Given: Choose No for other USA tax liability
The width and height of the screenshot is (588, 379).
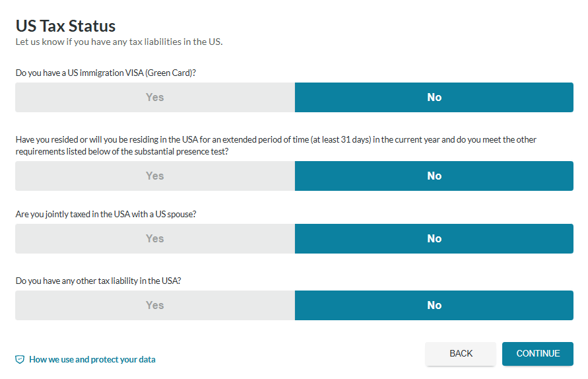Looking at the screenshot, I should coord(434,306).
